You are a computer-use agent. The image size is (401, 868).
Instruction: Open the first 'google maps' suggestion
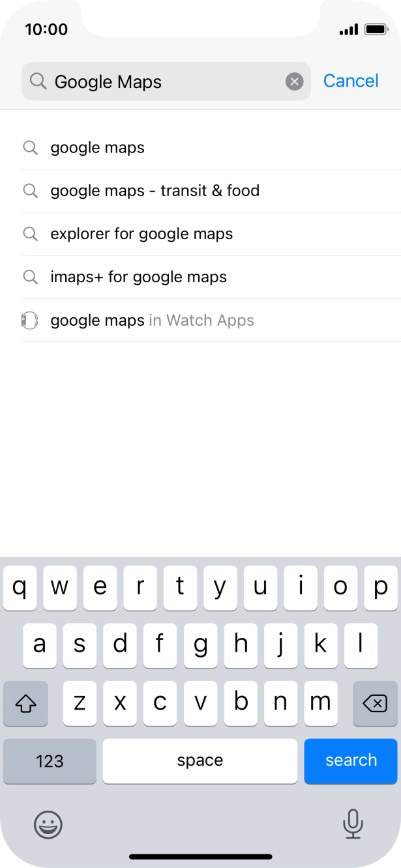pyautogui.click(x=97, y=147)
